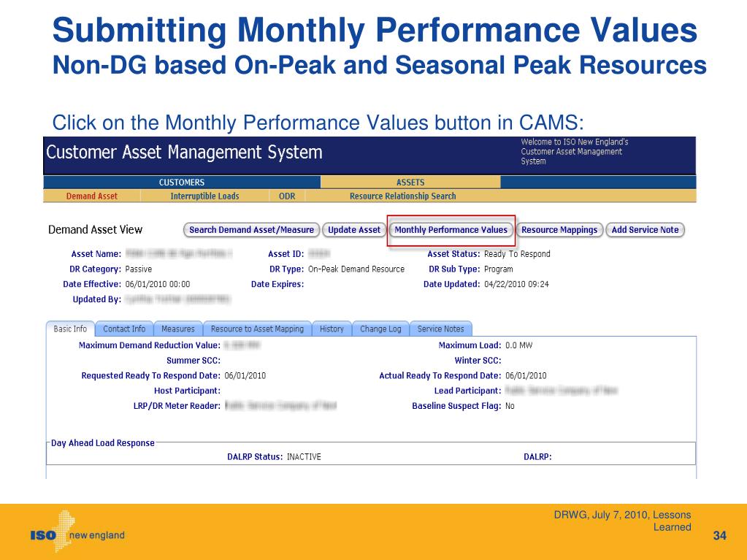747x560 pixels.
Task: Click the 'Maximum Demand Reduction Value:' label
Action: coord(150,345)
